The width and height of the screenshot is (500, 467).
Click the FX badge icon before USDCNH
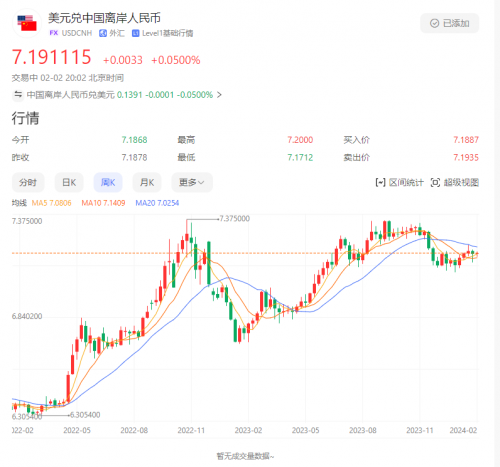(53, 33)
